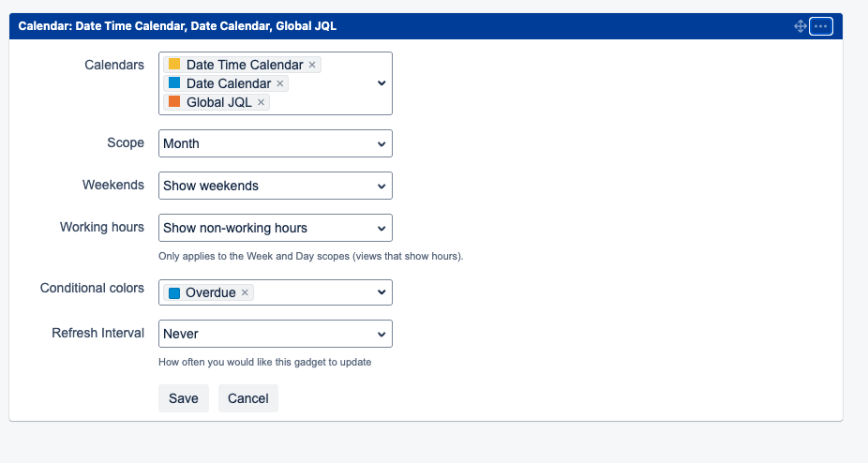Remove Date Calendar tag

coord(280,83)
